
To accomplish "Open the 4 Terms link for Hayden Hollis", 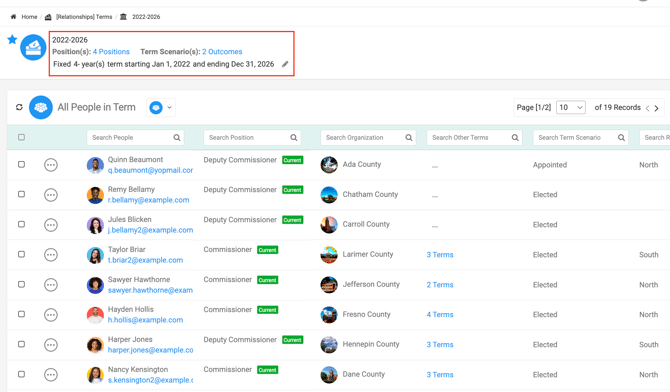I will (x=440, y=315).
